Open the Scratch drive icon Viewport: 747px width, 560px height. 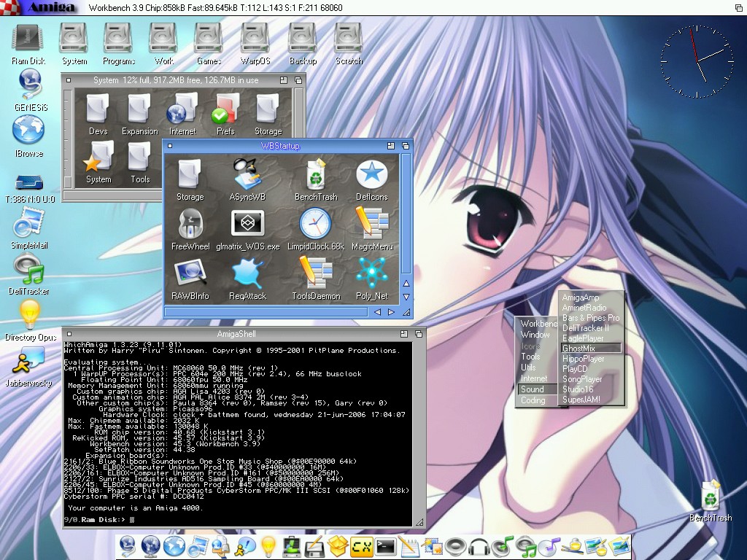point(349,44)
